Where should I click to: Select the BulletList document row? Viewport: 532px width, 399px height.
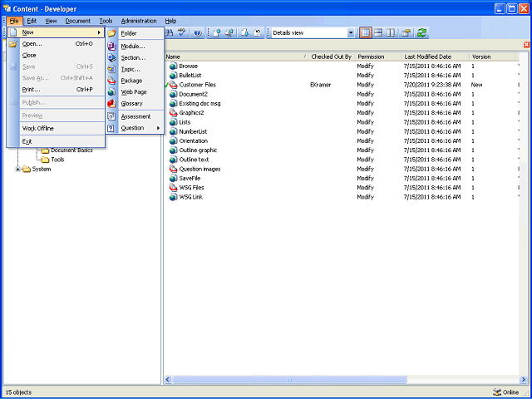tap(342, 76)
